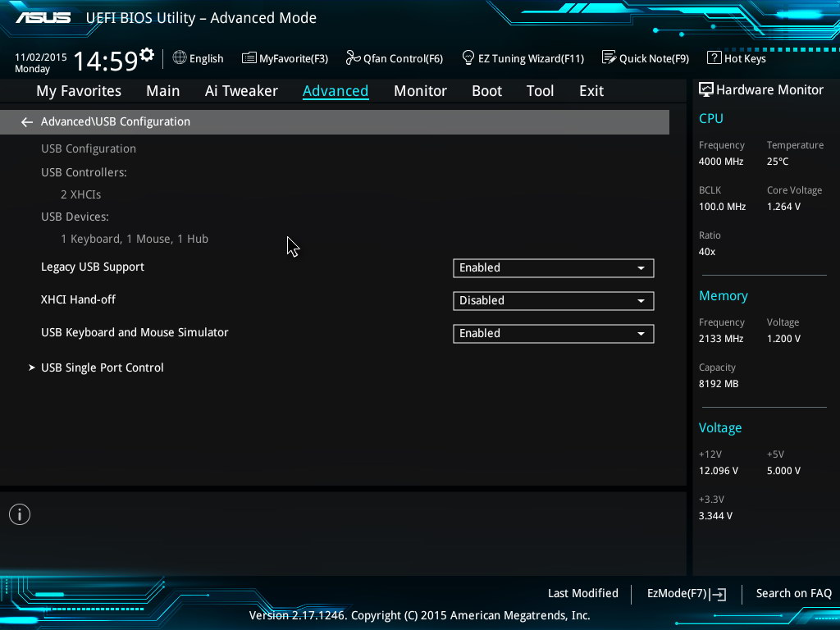Image resolution: width=840 pixels, height=630 pixels.
Task: Open Quick Note(F9) notepad icon
Action: point(609,58)
